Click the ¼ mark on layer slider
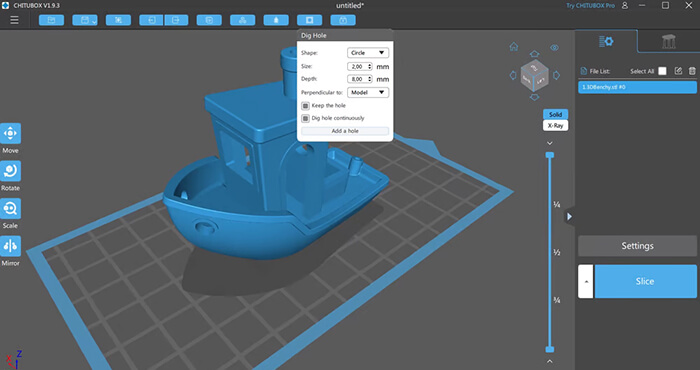Screen dimensions: 700x370 point(557,204)
